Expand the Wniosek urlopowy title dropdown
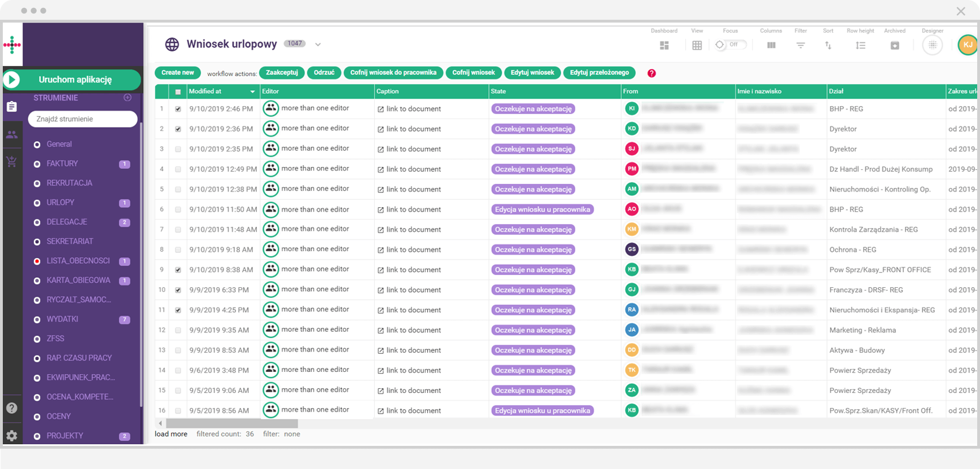The height and width of the screenshot is (469, 980). click(318, 45)
